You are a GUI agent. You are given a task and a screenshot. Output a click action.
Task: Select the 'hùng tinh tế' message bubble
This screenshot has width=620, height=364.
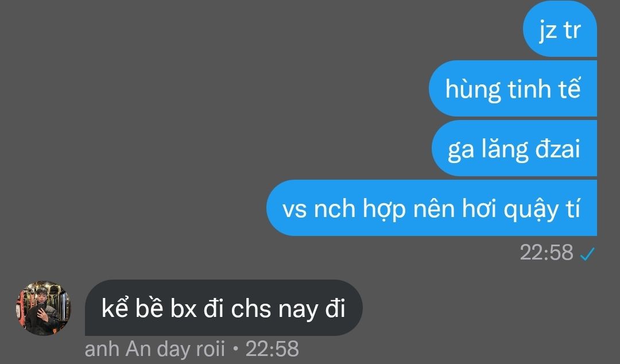tap(513, 88)
